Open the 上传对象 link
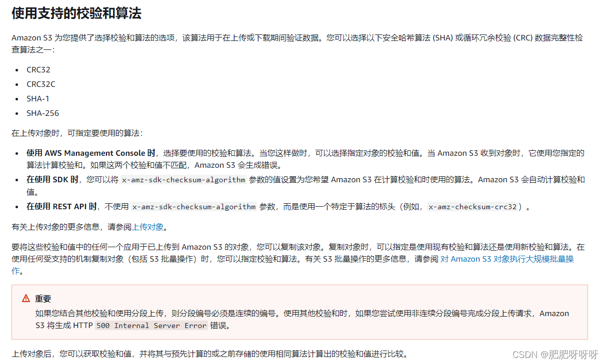Image resolution: width=606 pixels, height=364 pixels. point(147,227)
